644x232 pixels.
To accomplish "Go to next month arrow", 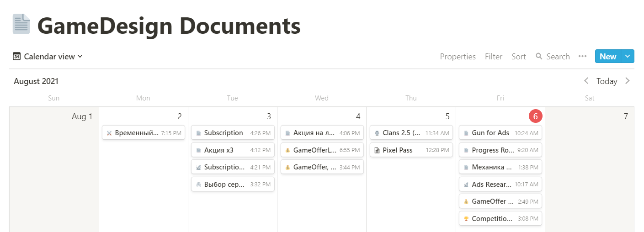I will coord(628,81).
